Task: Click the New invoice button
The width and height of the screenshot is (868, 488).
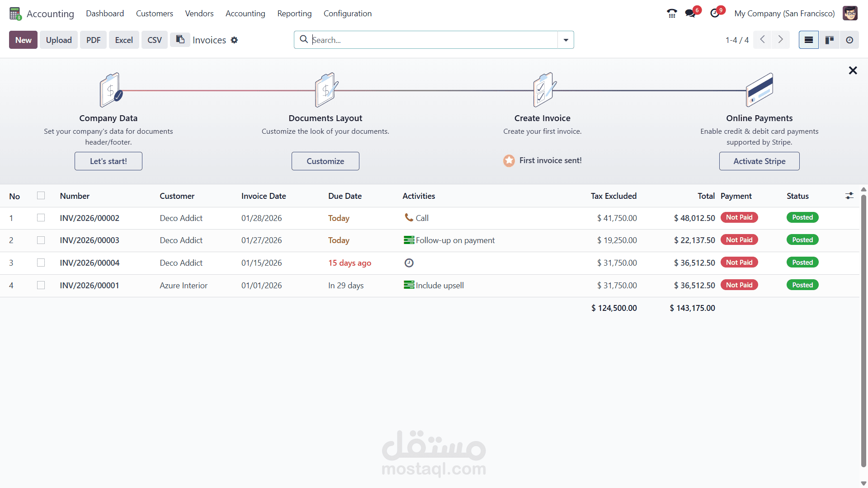Action: [x=23, y=40]
